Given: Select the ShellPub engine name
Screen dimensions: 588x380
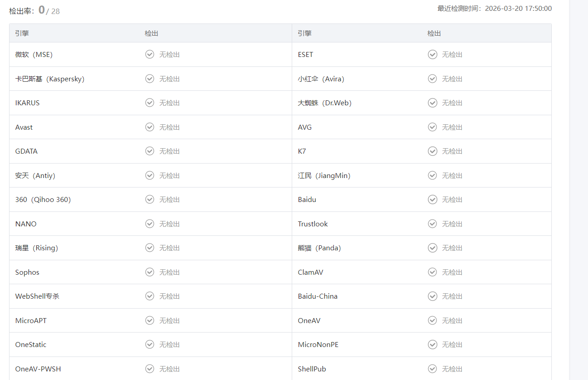Looking at the screenshot, I should click(312, 369).
